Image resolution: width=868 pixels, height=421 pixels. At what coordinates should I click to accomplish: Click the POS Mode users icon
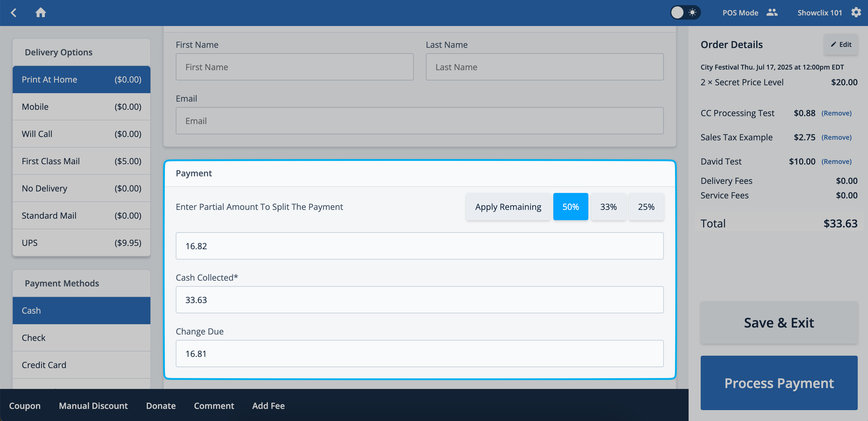[x=772, y=13]
